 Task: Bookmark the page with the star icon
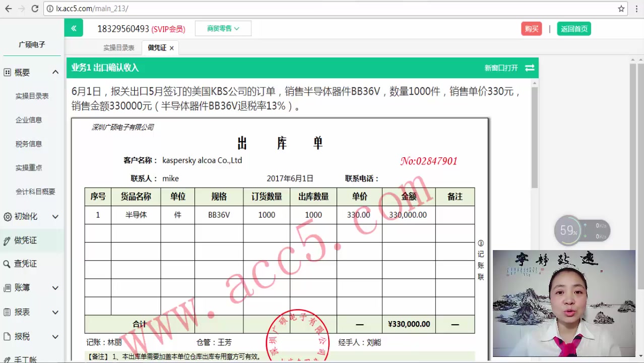point(622,9)
